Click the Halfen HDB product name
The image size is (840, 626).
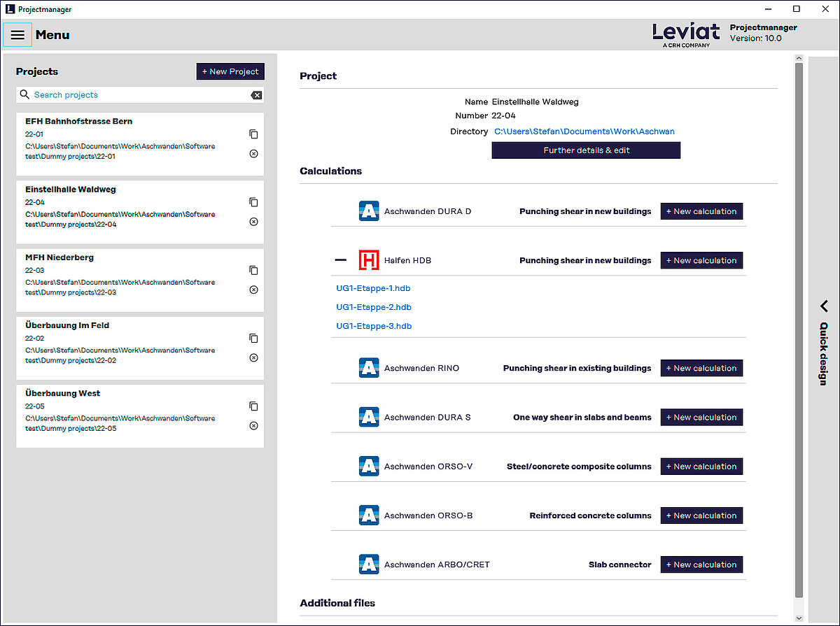point(407,260)
